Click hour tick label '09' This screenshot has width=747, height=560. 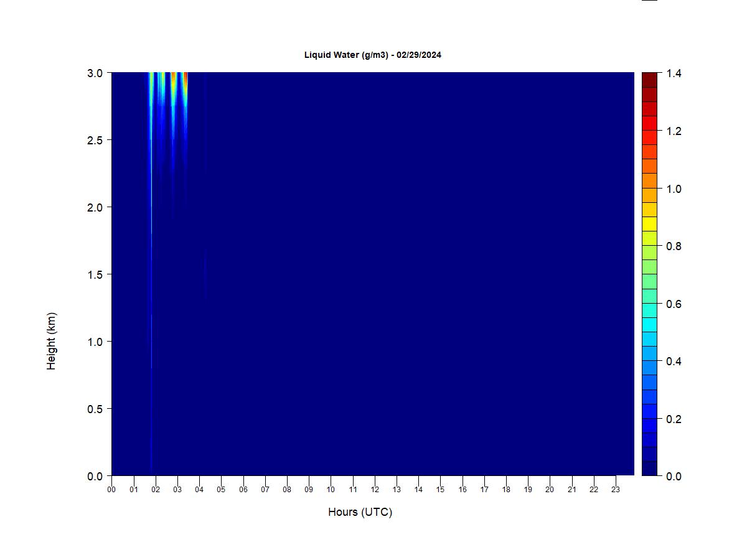point(309,490)
